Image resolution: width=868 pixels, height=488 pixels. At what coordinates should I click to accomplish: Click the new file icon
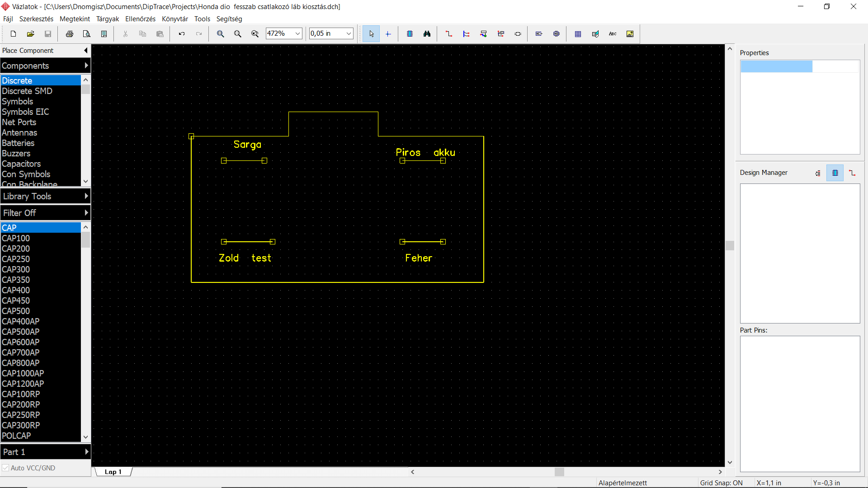13,34
